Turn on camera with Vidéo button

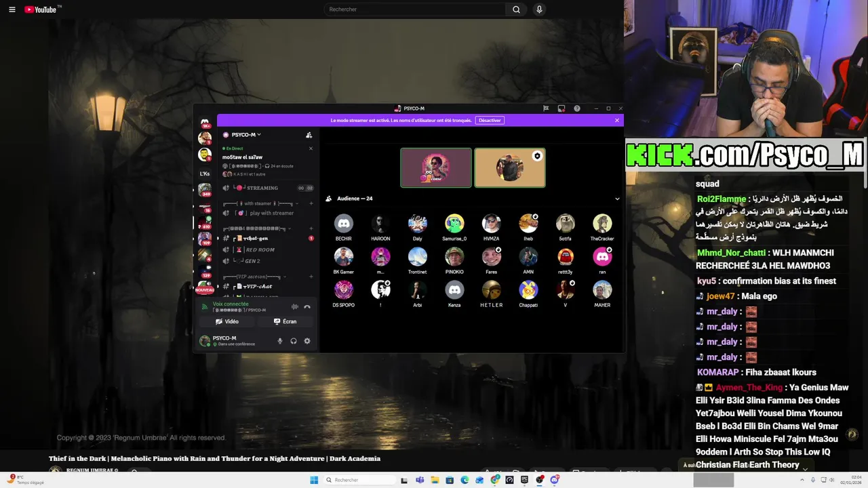pyautogui.click(x=227, y=321)
